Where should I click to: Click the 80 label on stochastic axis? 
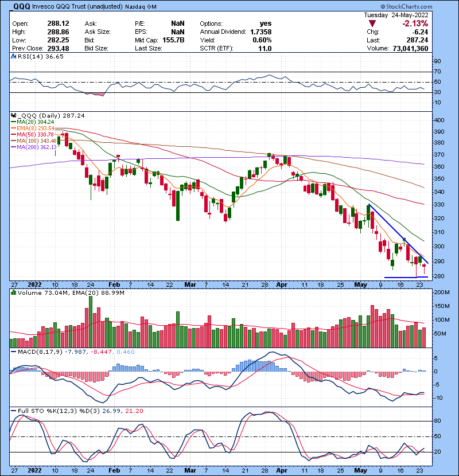point(437,421)
